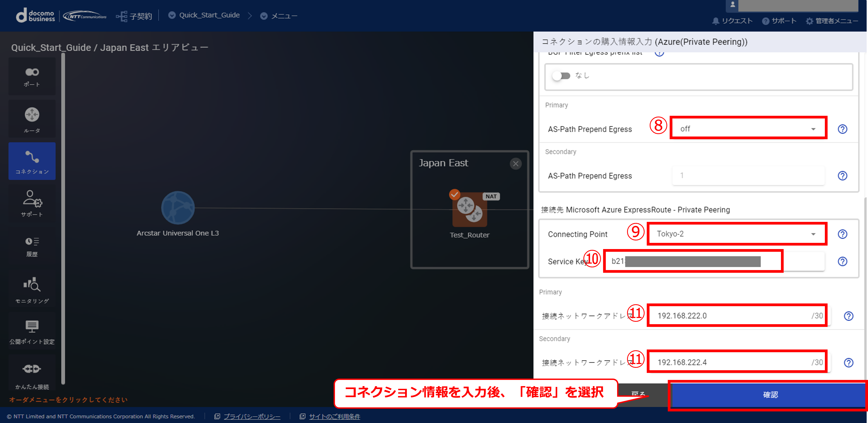Click the user account icon
The height and width of the screenshot is (423, 868).
point(732,5)
